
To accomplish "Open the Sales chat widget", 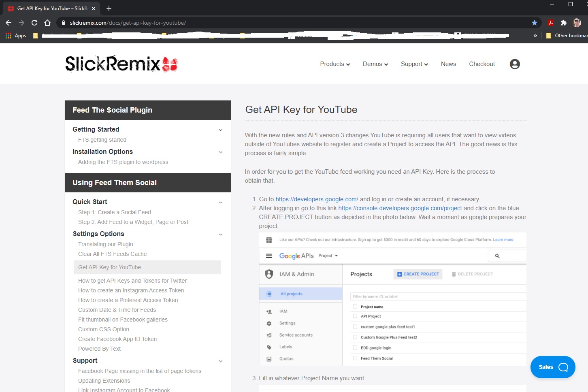I will [x=553, y=367].
